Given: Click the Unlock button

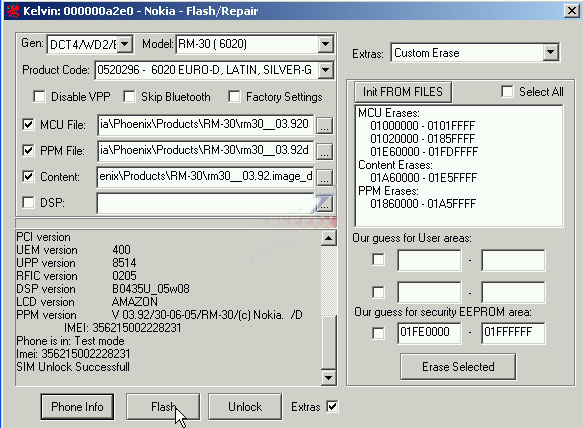Looking at the screenshot, I should 245,407.
